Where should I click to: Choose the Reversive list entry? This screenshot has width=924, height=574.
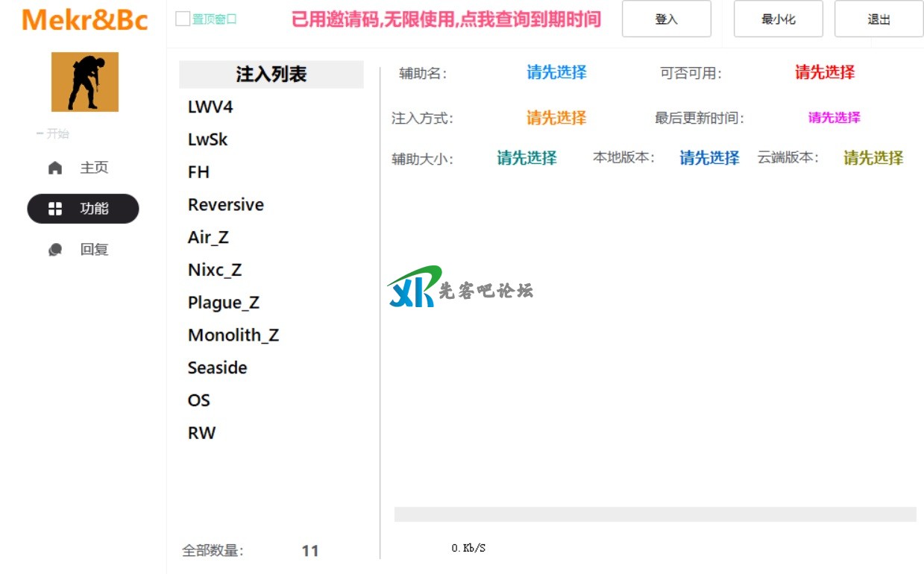click(x=225, y=205)
